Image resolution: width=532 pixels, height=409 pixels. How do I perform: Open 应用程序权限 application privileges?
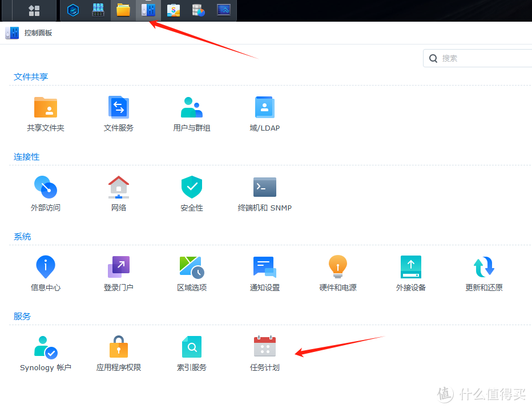coord(118,352)
